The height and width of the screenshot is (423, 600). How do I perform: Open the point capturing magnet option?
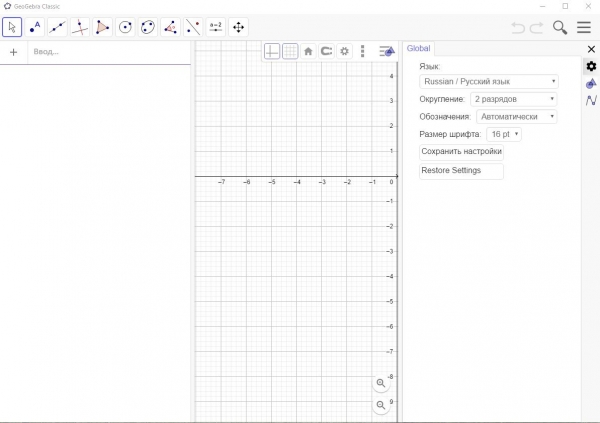click(326, 51)
